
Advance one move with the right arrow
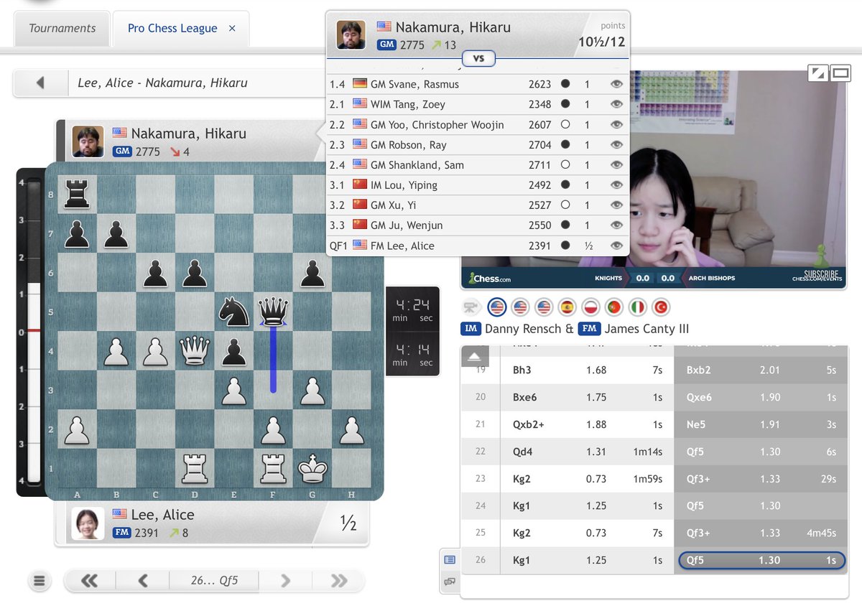click(x=285, y=581)
